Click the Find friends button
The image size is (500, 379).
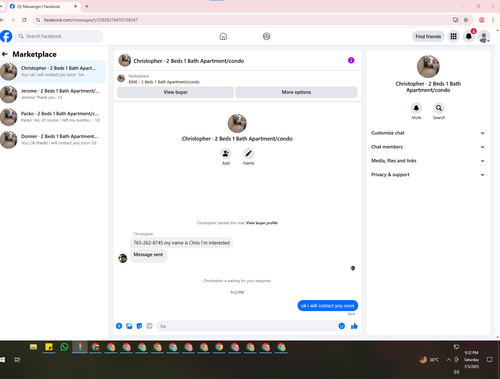(x=428, y=36)
